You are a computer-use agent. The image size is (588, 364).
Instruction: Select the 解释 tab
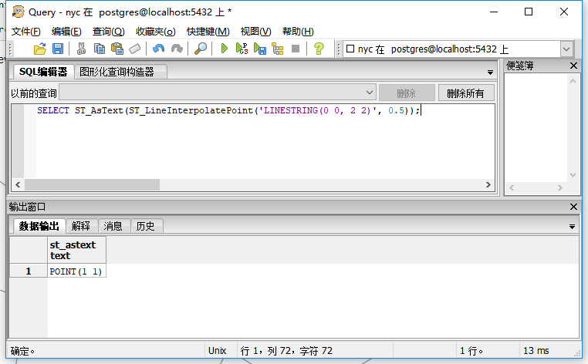[81, 226]
